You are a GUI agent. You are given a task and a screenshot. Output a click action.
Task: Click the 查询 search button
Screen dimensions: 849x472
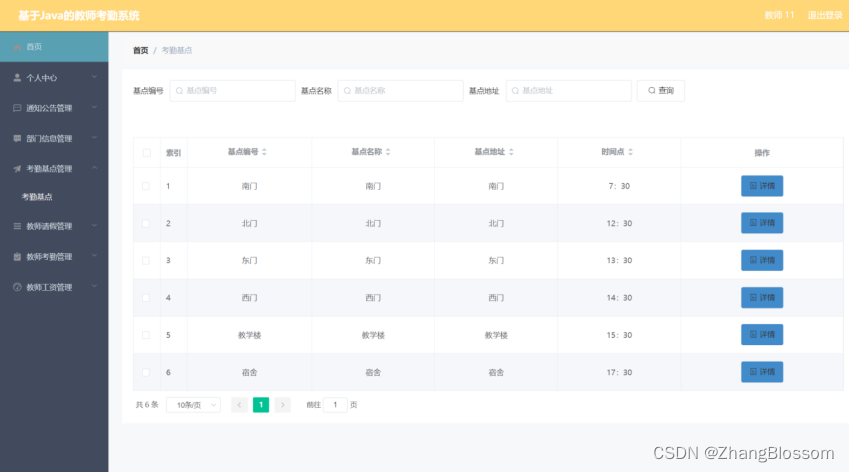661,91
